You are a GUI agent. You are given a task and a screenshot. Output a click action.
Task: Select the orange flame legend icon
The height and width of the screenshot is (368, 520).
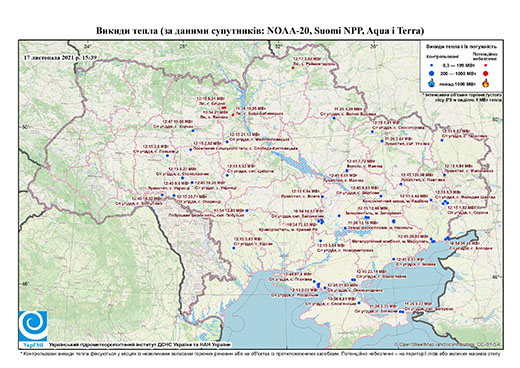[486, 83]
